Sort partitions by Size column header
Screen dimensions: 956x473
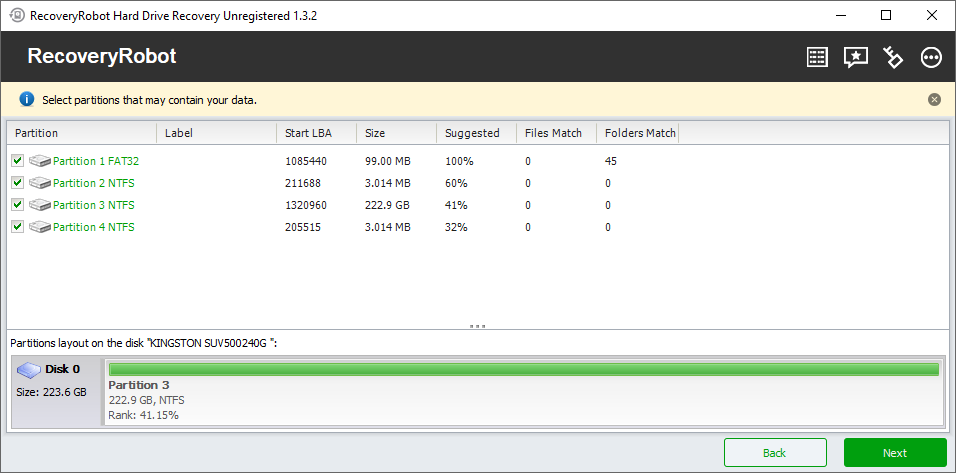coord(375,133)
